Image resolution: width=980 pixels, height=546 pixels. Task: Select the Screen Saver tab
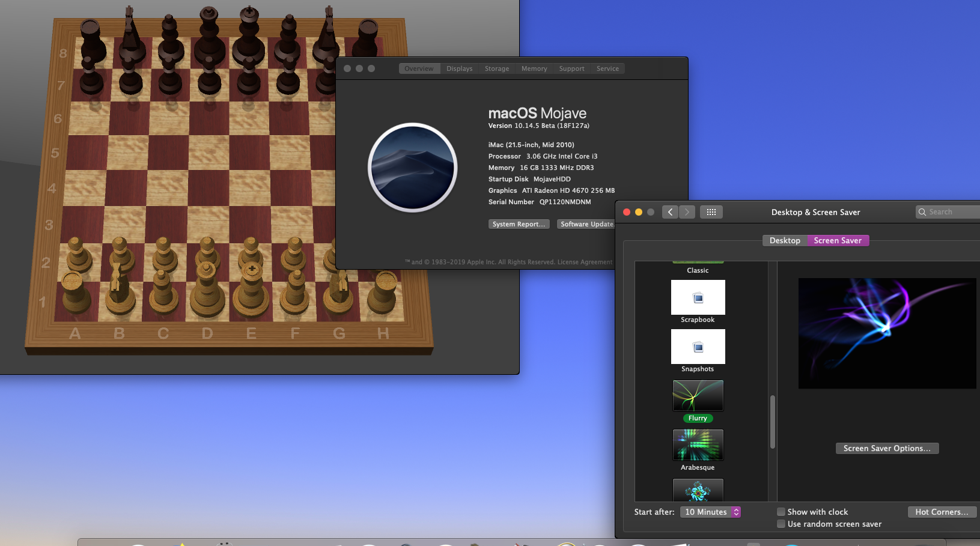tap(838, 240)
